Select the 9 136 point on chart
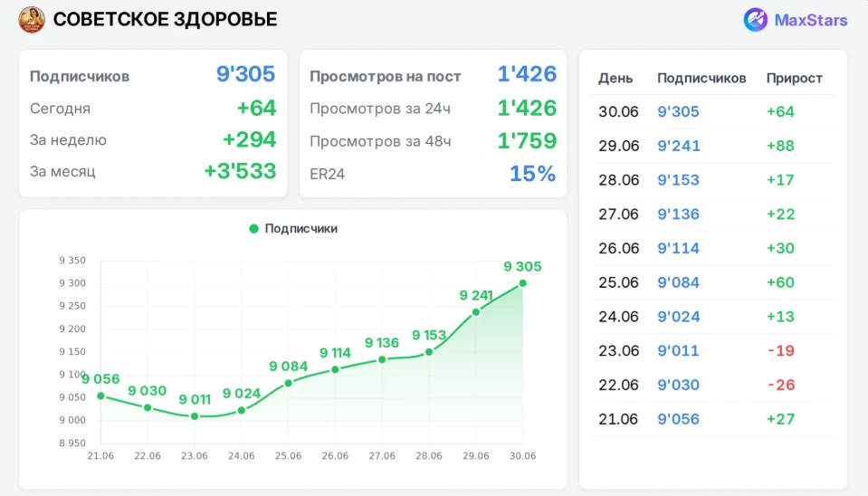This screenshot has width=868, height=496. click(x=382, y=360)
